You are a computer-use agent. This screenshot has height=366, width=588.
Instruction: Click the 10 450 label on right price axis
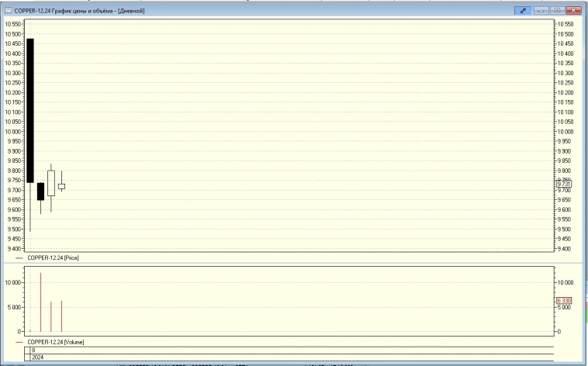(566, 44)
